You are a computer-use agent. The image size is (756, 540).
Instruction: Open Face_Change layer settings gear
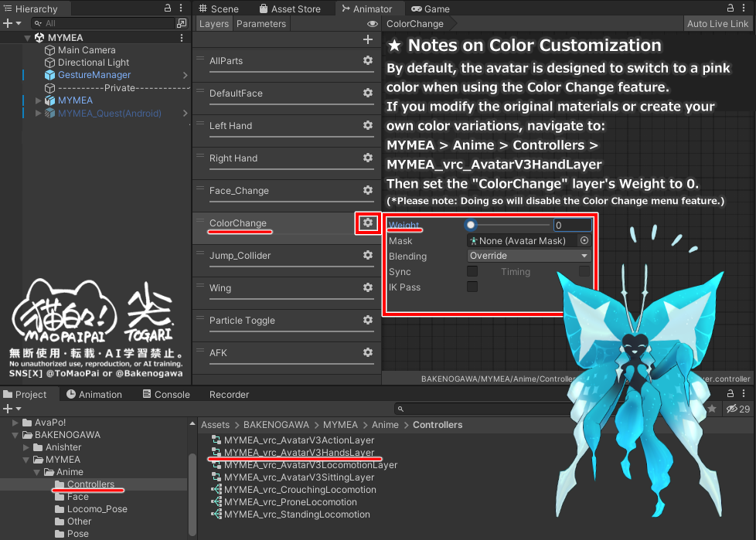[368, 190]
